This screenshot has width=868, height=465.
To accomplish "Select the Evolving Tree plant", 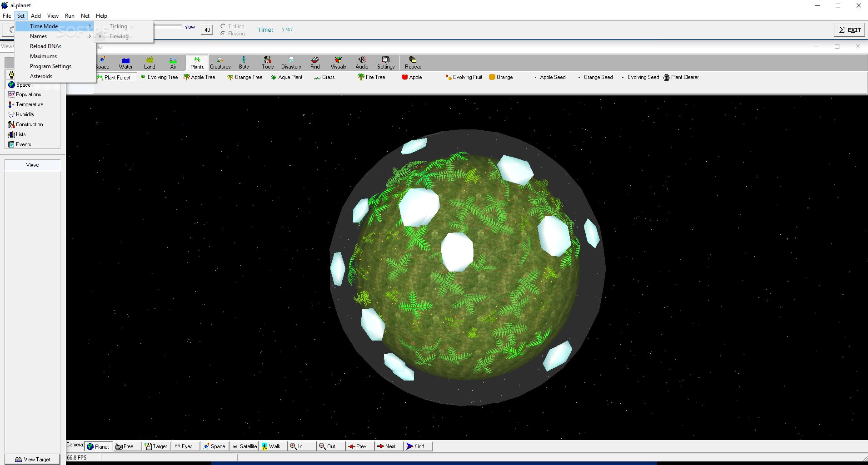I will 159,78.
